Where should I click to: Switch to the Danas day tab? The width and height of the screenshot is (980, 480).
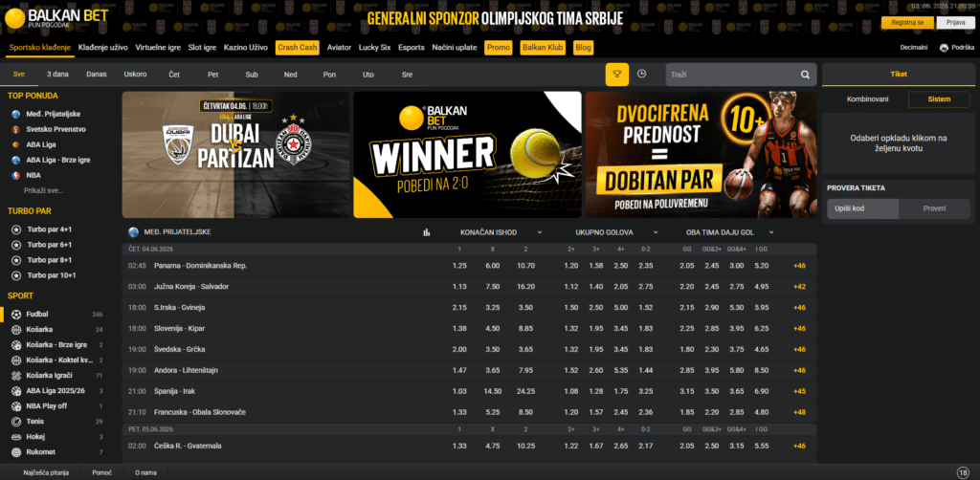97,75
